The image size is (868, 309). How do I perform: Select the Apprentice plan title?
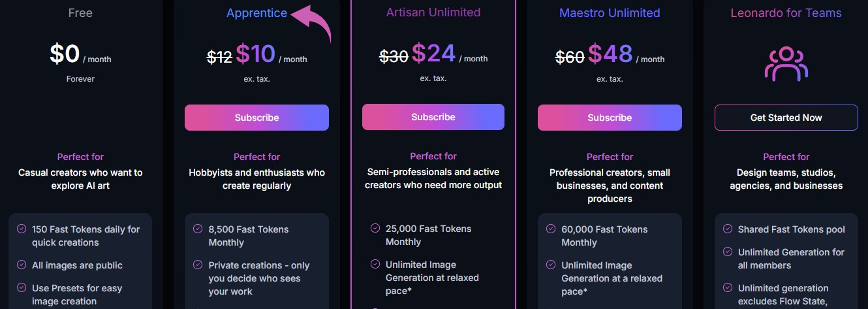256,13
